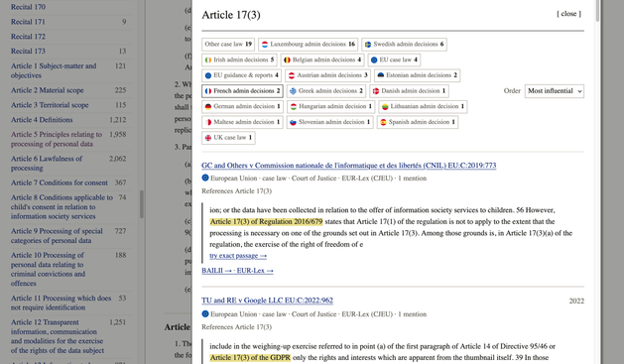The height and width of the screenshot is (364, 624).
Task: Select Swedish admin decisions filter
Action: [x=404, y=45]
